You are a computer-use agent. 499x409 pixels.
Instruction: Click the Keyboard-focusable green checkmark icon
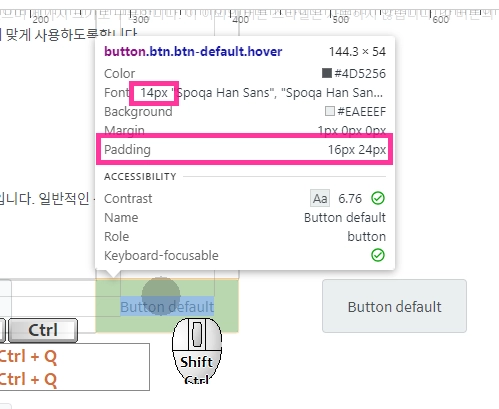[378, 255]
